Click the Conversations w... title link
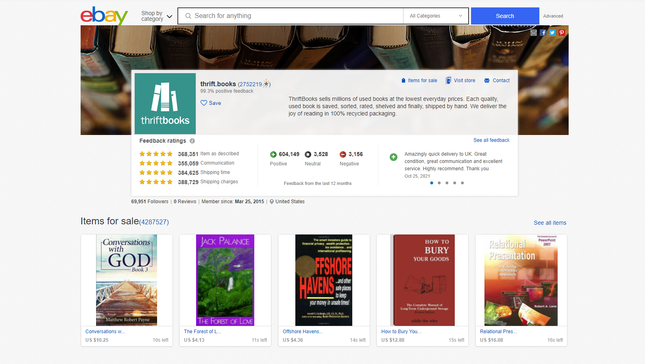Screen dimensions: 645x364 (104, 332)
